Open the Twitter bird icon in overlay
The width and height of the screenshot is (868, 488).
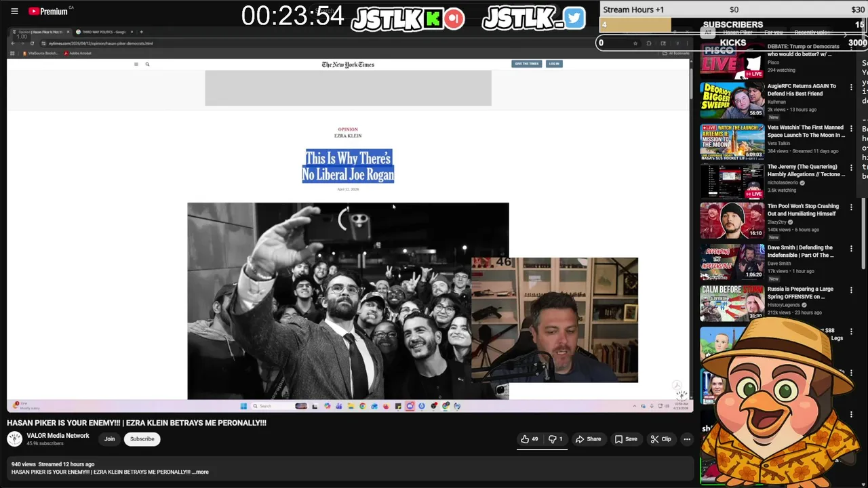click(574, 18)
